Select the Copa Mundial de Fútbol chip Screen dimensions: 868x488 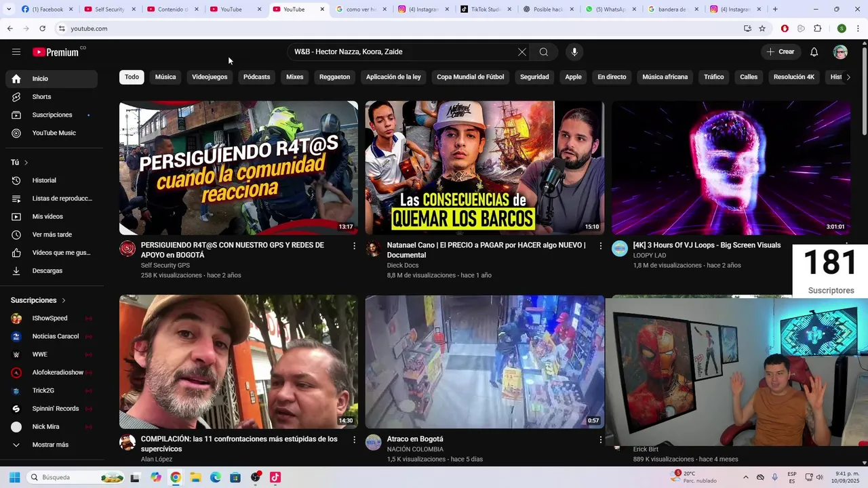tap(471, 77)
